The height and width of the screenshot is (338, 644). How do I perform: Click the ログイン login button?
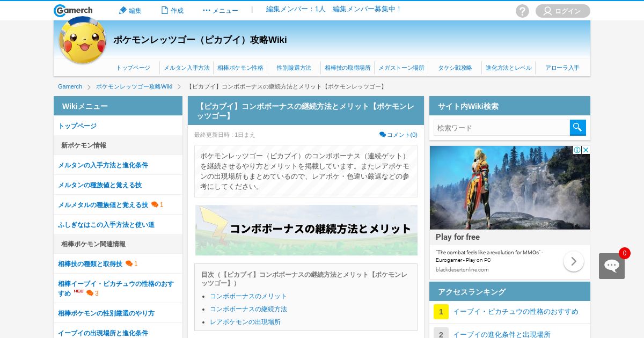tap(563, 11)
